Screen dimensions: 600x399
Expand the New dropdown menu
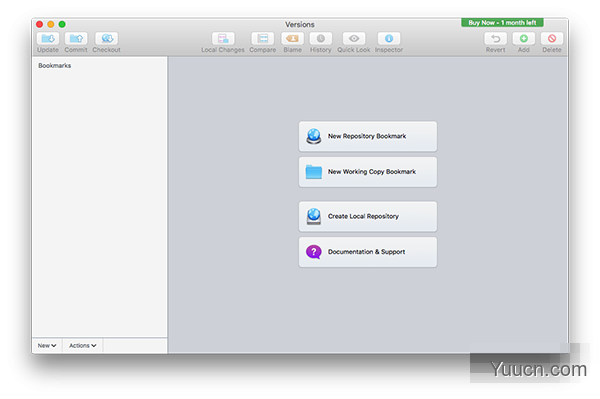pyautogui.click(x=47, y=345)
